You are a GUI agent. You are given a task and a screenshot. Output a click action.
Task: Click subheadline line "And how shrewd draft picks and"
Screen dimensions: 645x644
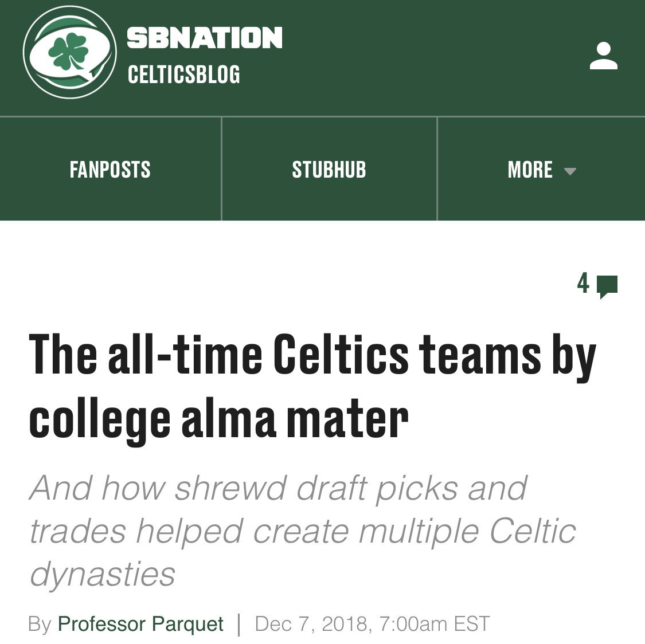pos(278,489)
